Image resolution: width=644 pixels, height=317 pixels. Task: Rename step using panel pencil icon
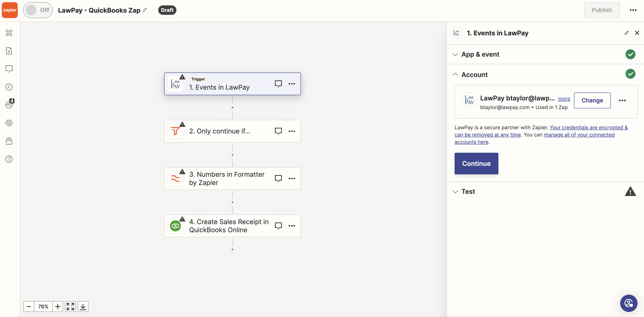point(627,33)
